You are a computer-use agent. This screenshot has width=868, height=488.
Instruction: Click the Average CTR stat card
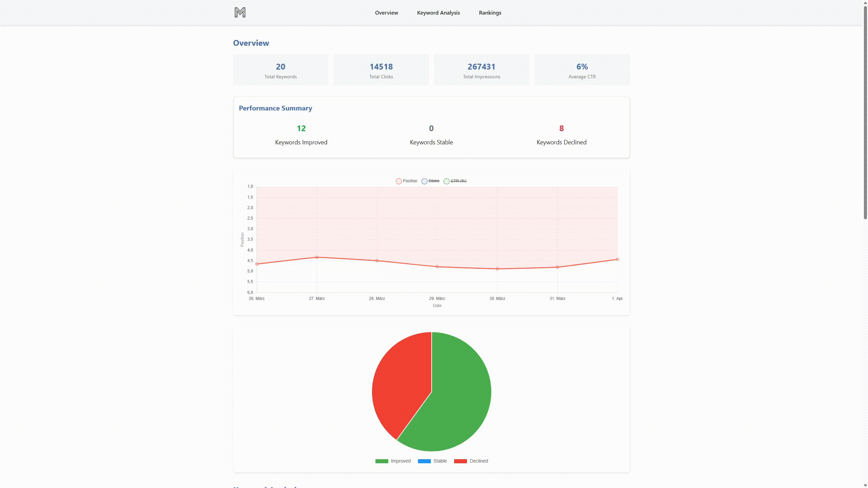pos(582,70)
